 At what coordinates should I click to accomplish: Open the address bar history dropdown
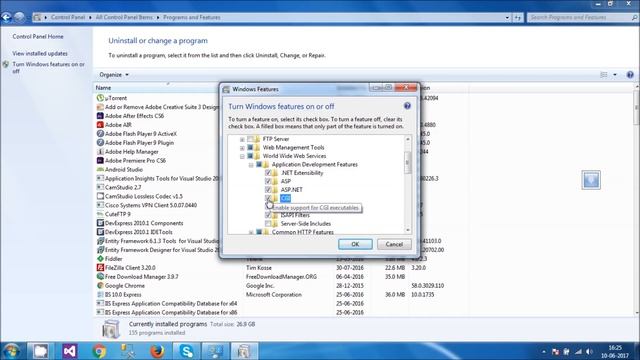coord(507,18)
